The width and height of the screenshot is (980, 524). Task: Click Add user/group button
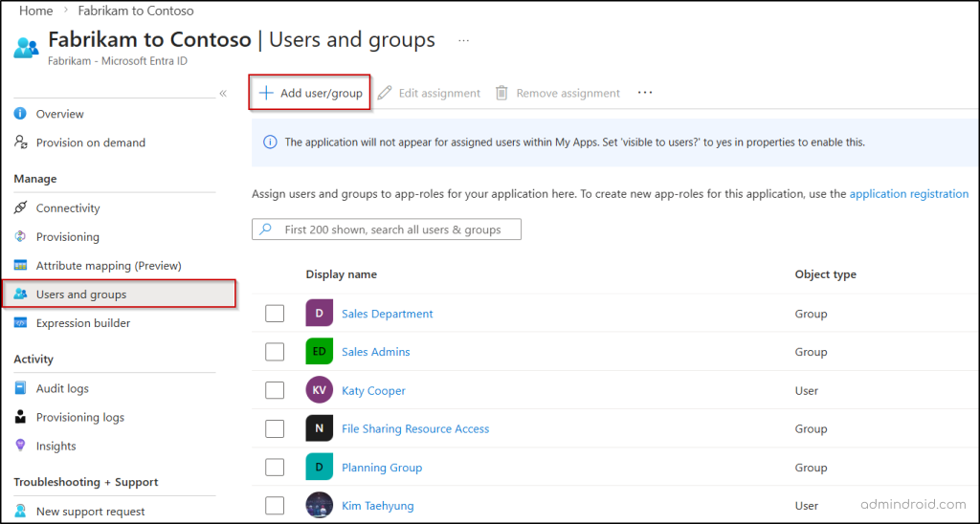pyautogui.click(x=310, y=93)
